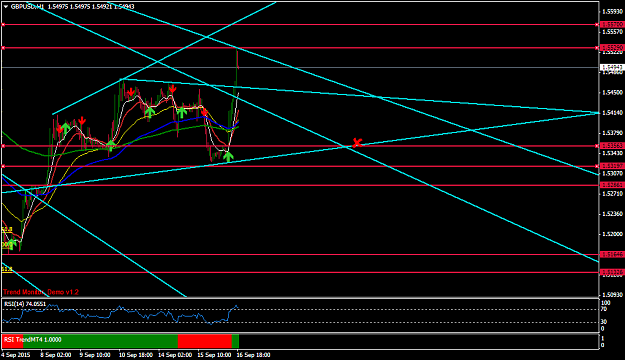The width and height of the screenshot is (625, 360).
Task: Click the 1.50930 price axis label
Action: [x=612, y=295]
